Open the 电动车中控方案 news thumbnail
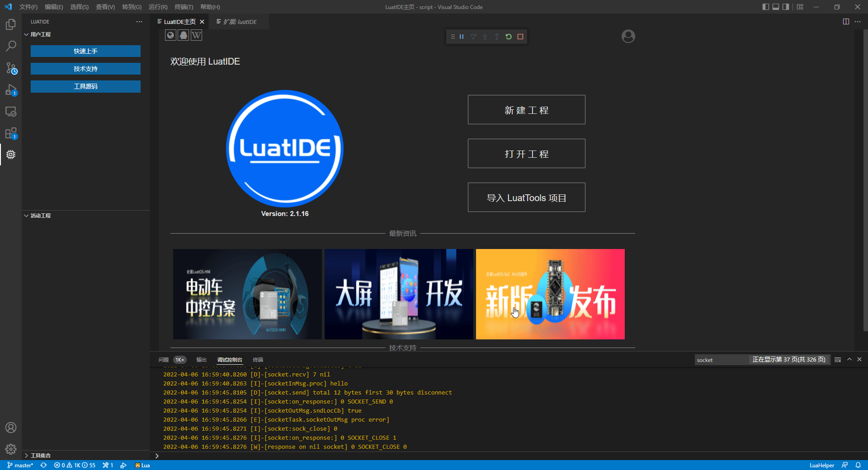 (247, 294)
